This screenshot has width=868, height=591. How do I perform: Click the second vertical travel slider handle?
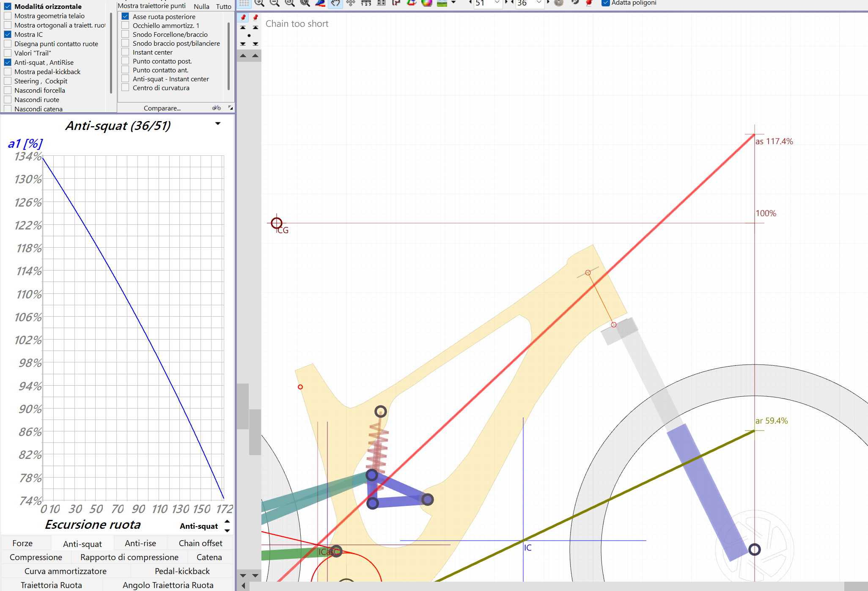click(255, 432)
